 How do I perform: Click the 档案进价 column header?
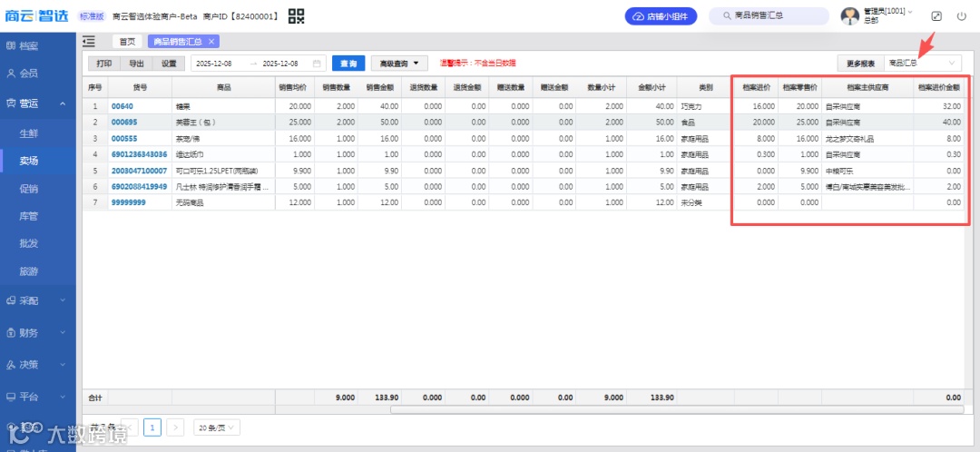(756, 87)
